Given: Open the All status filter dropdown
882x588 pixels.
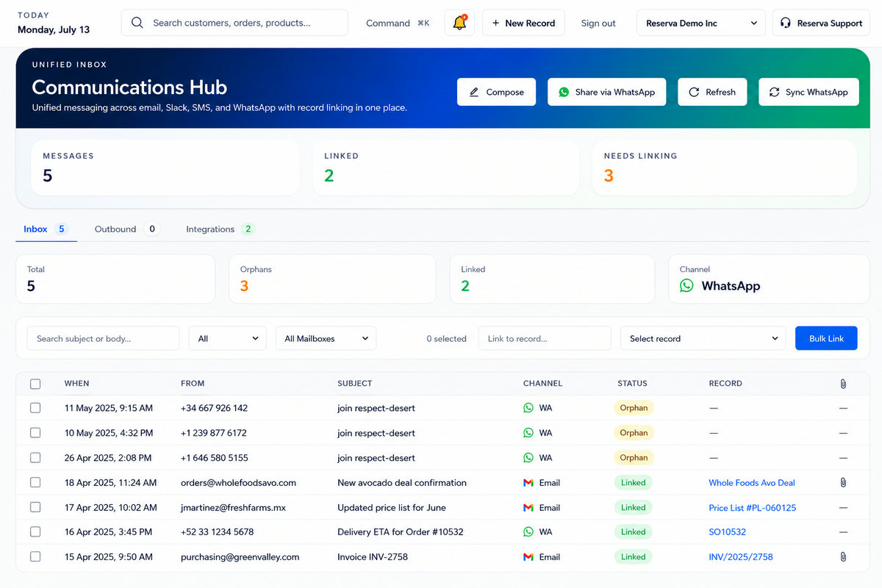Looking at the screenshot, I should pos(228,338).
